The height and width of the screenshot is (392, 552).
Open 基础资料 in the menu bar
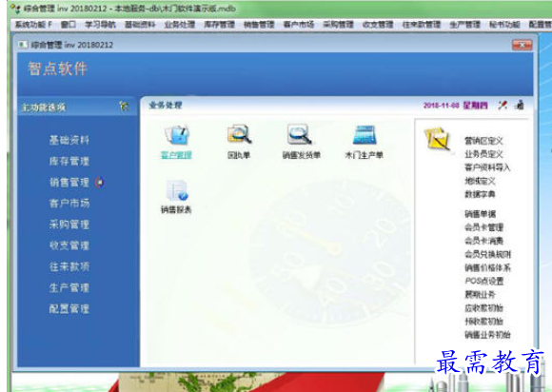click(140, 25)
